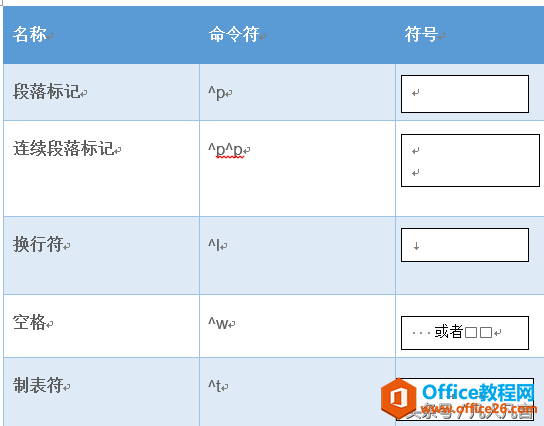Click the symbol box with the down arrow
544x426 pixels.
(465, 245)
